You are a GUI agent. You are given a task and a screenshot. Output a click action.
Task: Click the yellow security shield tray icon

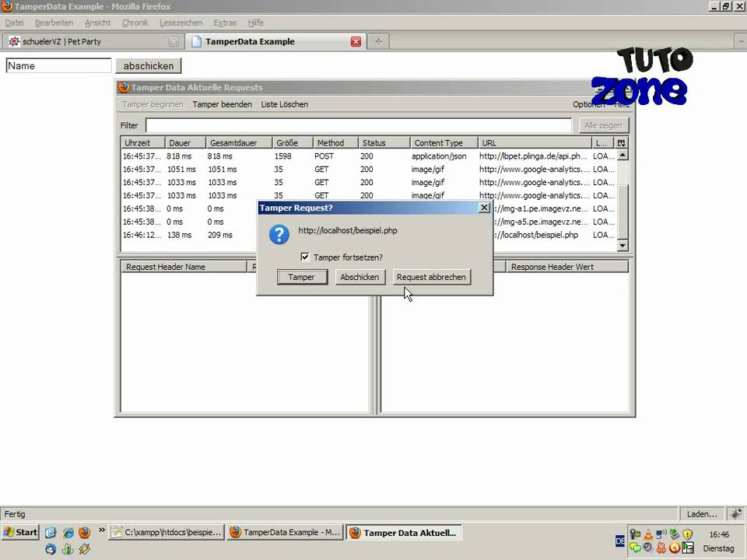687,535
